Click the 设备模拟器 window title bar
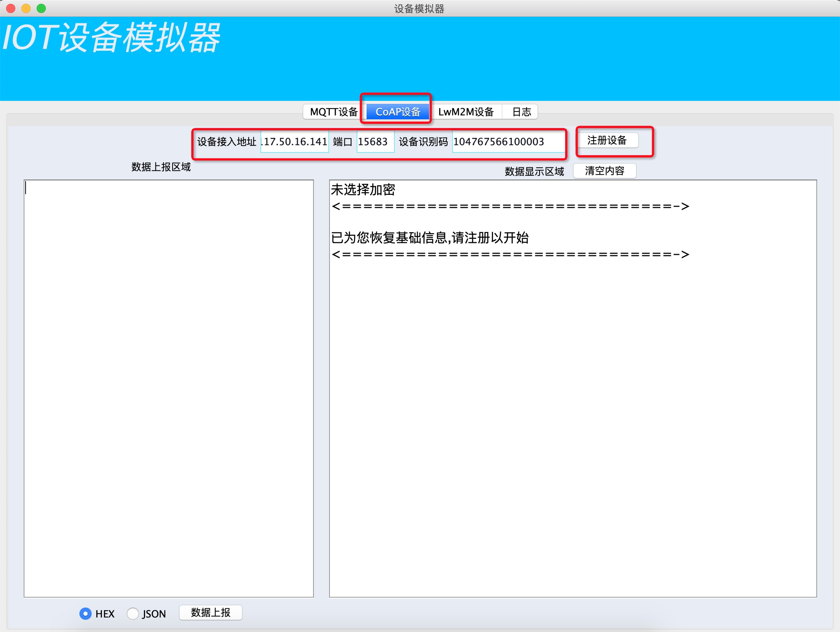The height and width of the screenshot is (632, 840). click(419, 8)
